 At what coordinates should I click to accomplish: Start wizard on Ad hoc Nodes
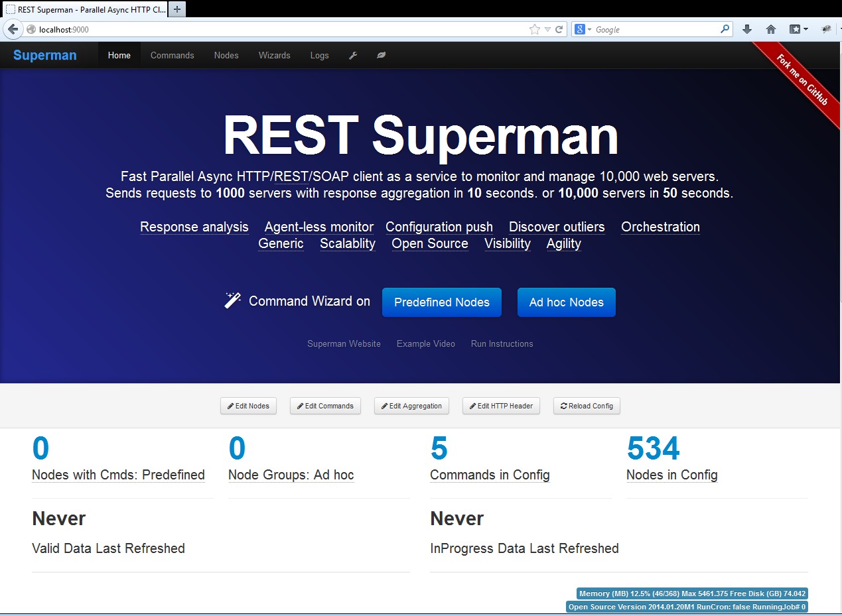567,302
